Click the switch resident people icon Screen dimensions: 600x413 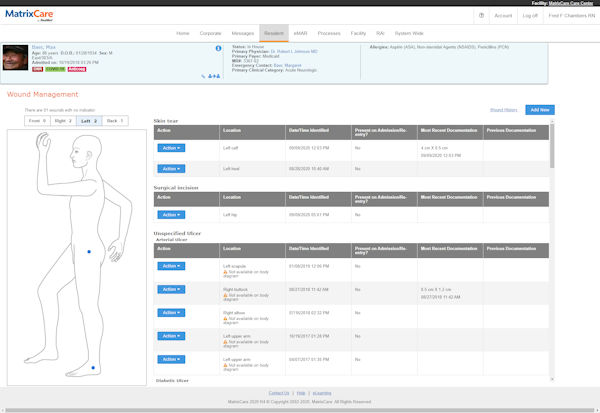pyautogui.click(x=214, y=76)
